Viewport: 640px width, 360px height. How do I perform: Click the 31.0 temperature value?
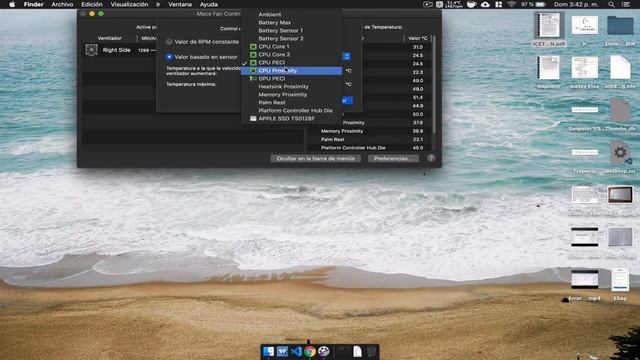click(418, 47)
